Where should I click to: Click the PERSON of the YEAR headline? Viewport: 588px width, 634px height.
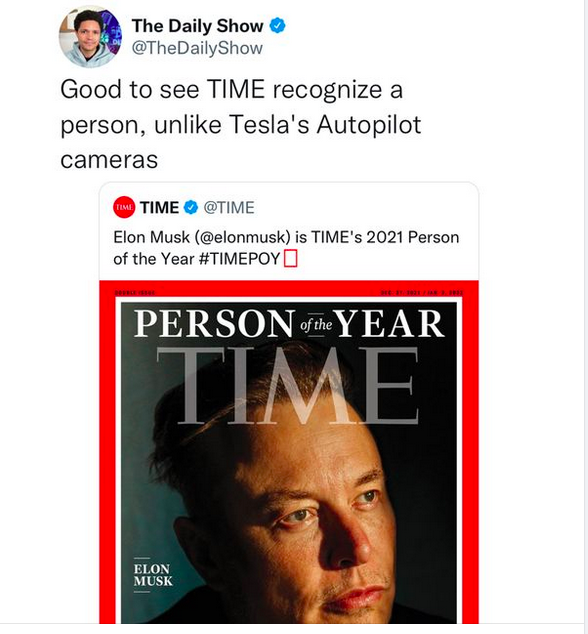click(x=289, y=324)
